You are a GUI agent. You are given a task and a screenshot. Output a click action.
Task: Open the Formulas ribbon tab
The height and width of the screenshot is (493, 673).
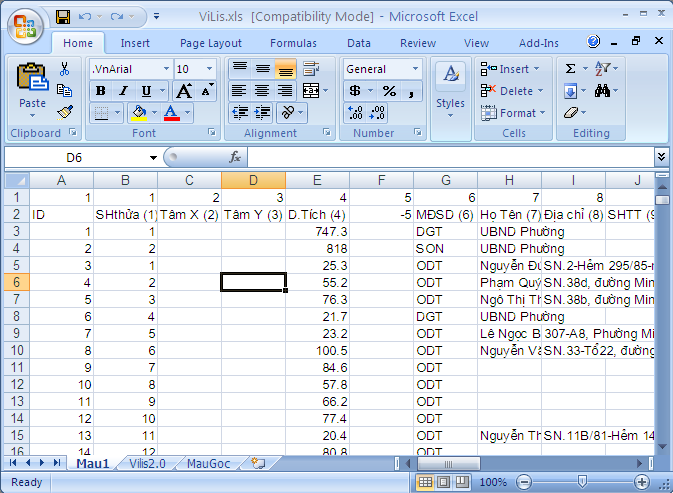[x=293, y=43]
